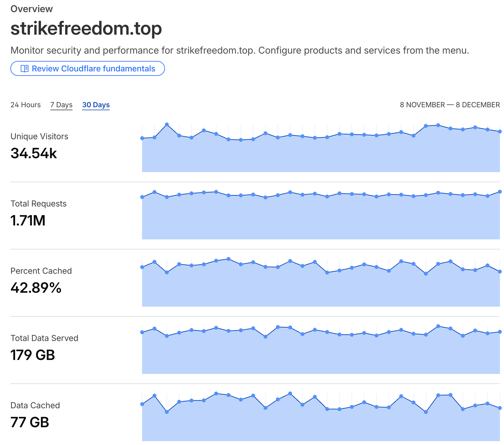Screen dimensions: 504x445
Task: Click the 77 GB Data Cached value
Action: 30,422
